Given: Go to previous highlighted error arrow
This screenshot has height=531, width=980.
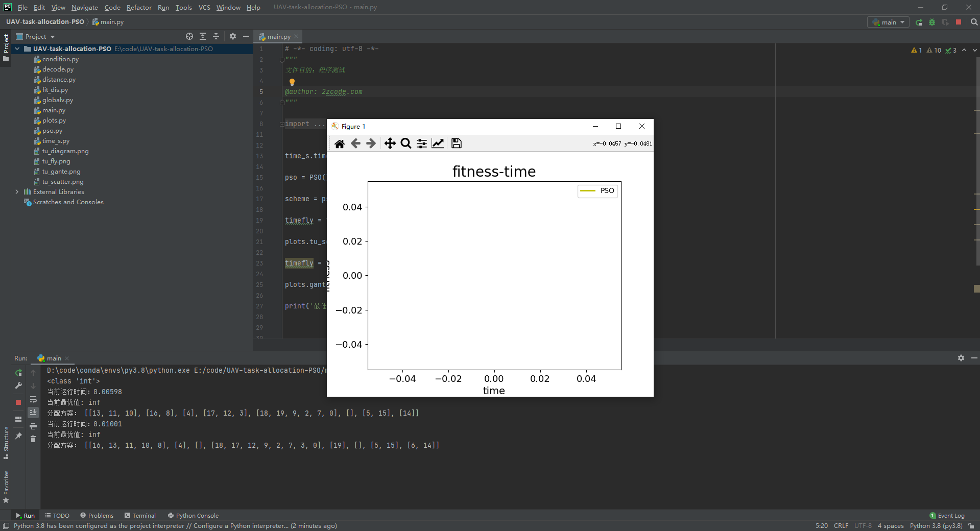Looking at the screenshot, I should click(x=964, y=50).
